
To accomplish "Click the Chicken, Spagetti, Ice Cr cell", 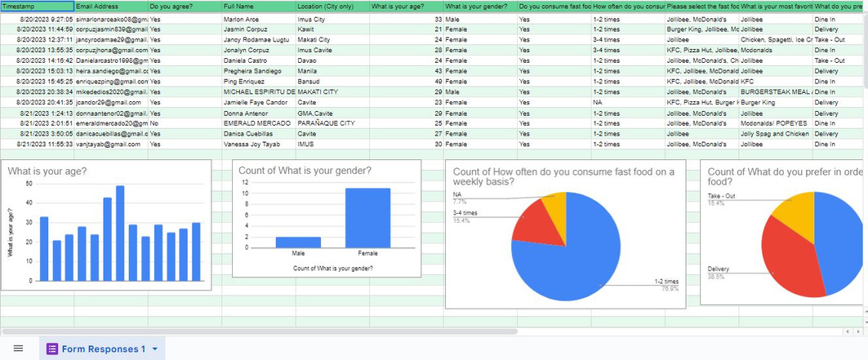I will click(776, 39).
